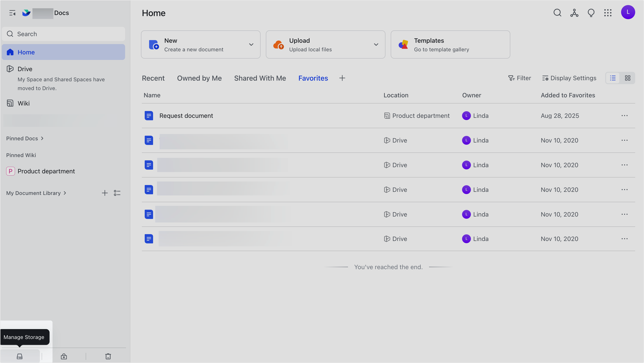
Task: Open the apps grid launcher
Action: pyautogui.click(x=608, y=13)
